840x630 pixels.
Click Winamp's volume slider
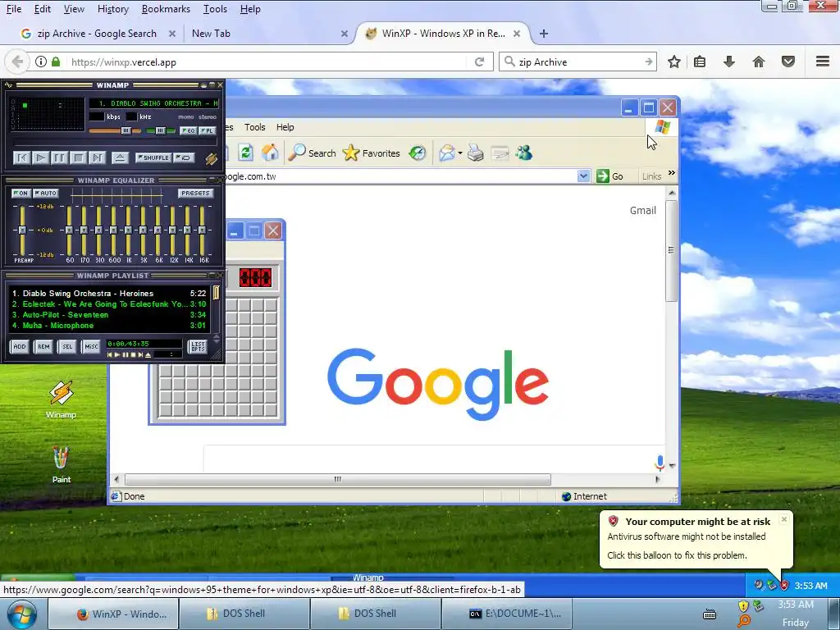point(115,130)
